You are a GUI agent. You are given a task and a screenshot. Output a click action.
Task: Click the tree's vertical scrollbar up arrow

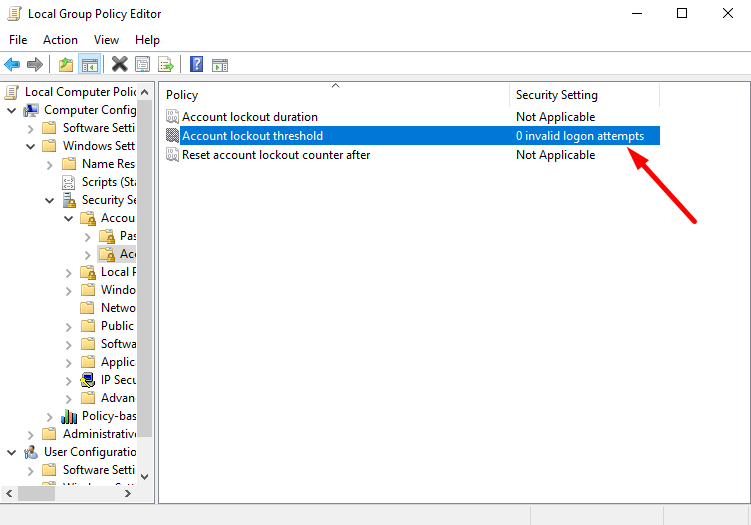coord(145,92)
